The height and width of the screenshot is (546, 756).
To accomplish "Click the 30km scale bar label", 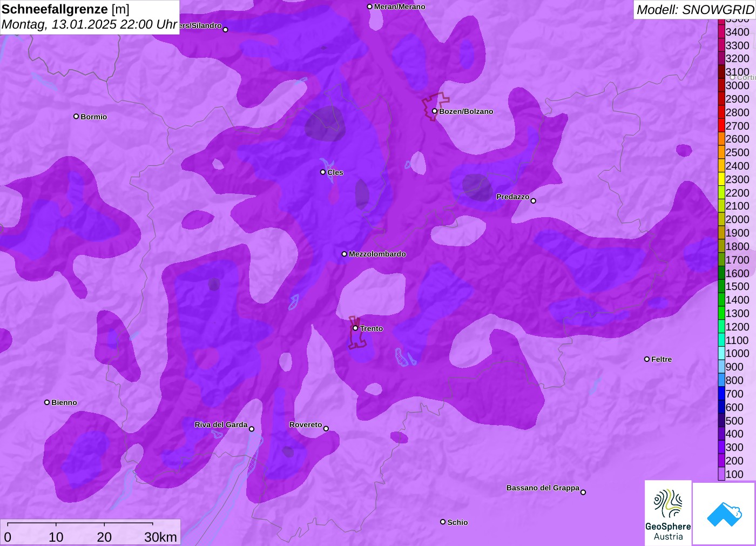I will click(160, 537).
